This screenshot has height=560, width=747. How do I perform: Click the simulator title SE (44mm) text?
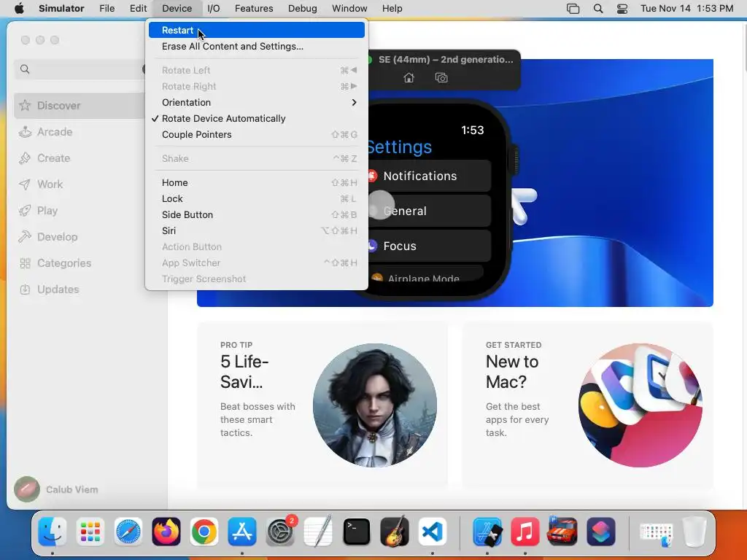coord(446,60)
